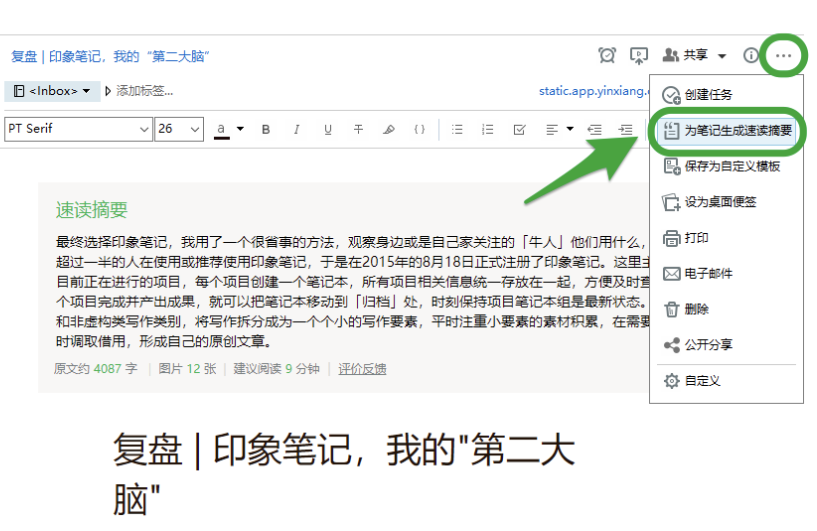Increase the indent level
The image size is (817, 531).
coord(625,129)
